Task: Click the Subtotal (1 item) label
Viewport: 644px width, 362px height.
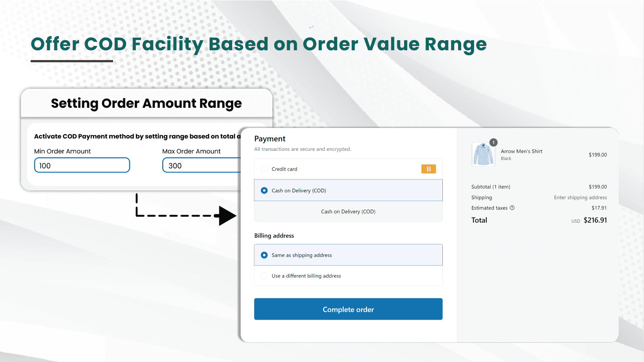Action: 491,187
